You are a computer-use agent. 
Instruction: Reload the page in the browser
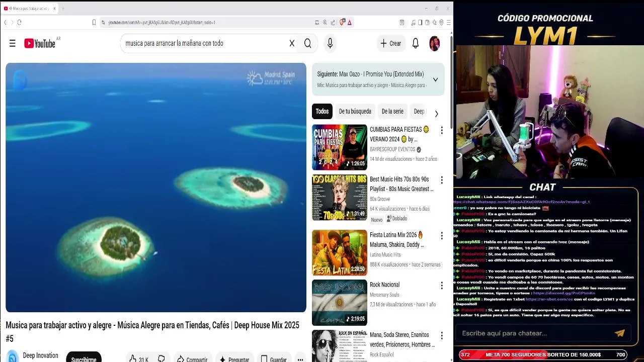pyautogui.click(x=19, y=22)
